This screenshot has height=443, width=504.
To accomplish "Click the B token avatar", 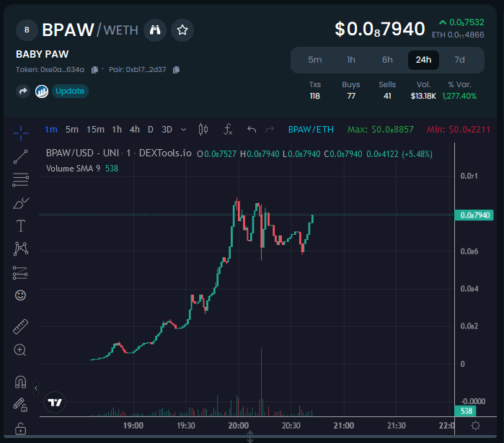I will pos(27,30).
